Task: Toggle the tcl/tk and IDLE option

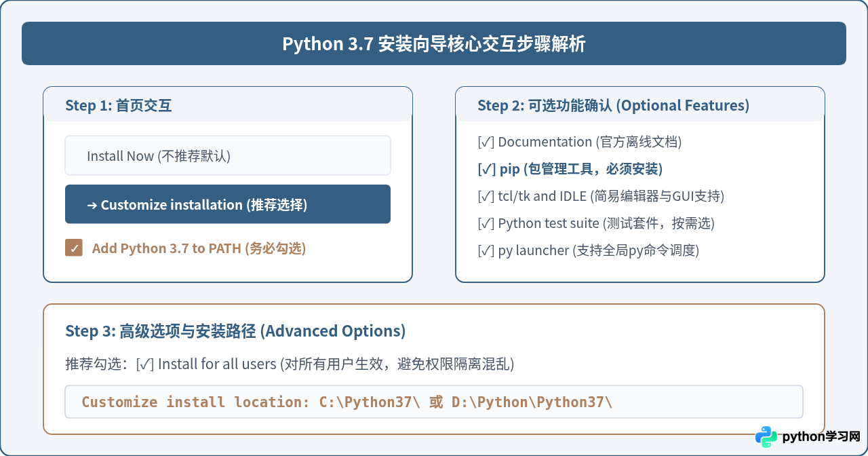Action: (601, 196)
